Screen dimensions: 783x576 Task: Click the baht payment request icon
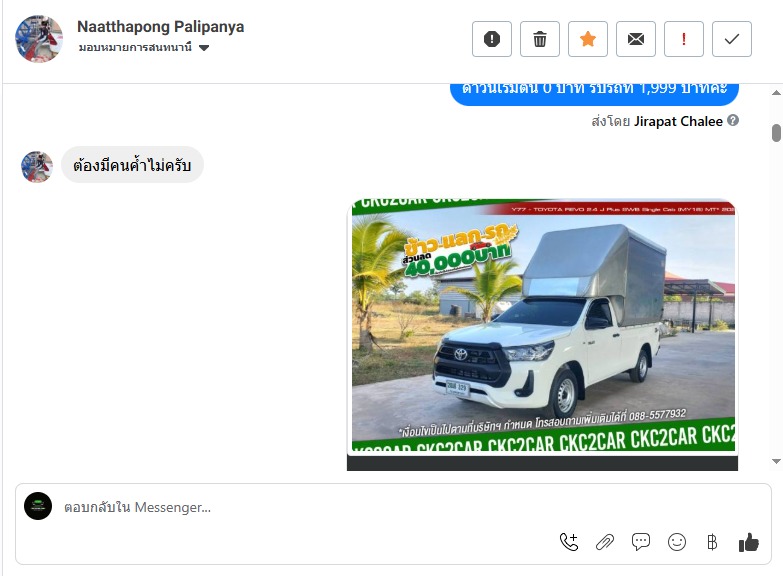click(713, 542)
